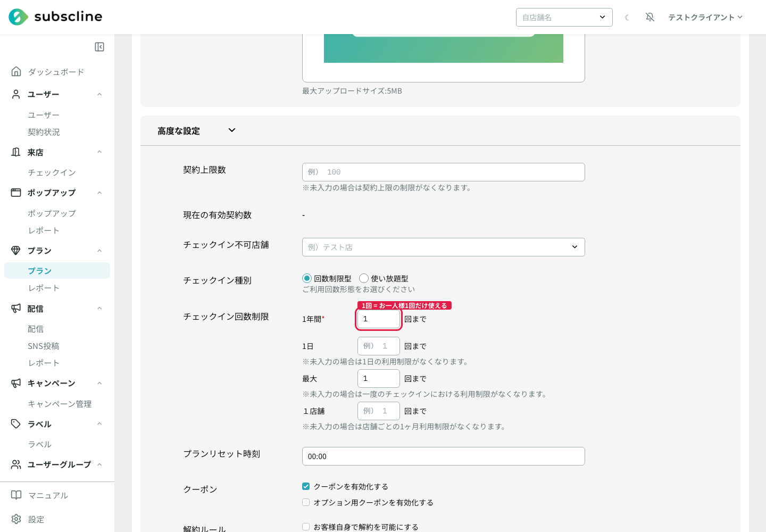
Task: Click the マニュアル book icon
Action: pos(16,495)
